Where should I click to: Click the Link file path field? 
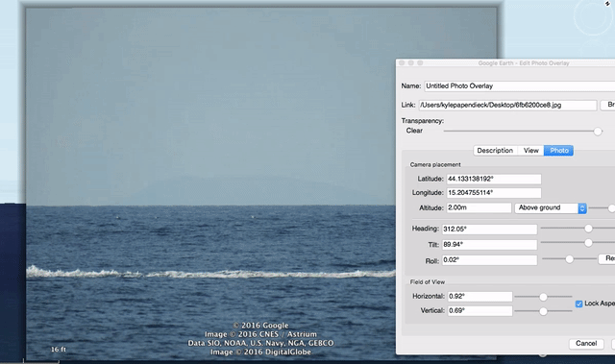pyautogui.click(x=507, y=105)
